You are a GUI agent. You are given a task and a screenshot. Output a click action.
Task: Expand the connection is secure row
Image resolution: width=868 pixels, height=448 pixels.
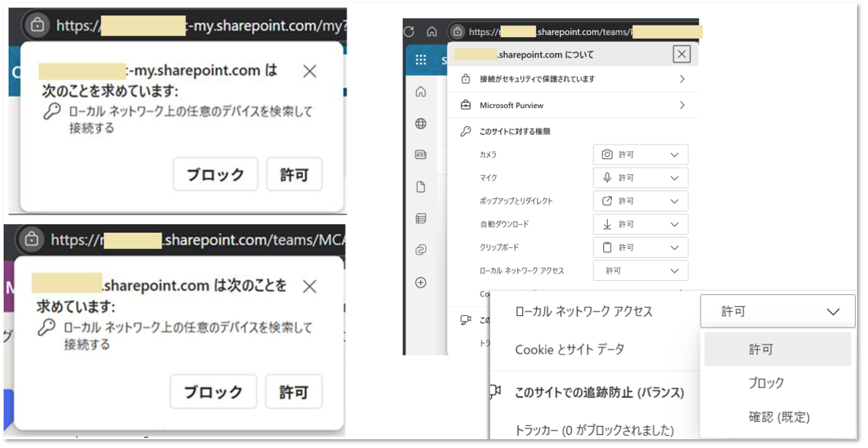pos(573,80)
